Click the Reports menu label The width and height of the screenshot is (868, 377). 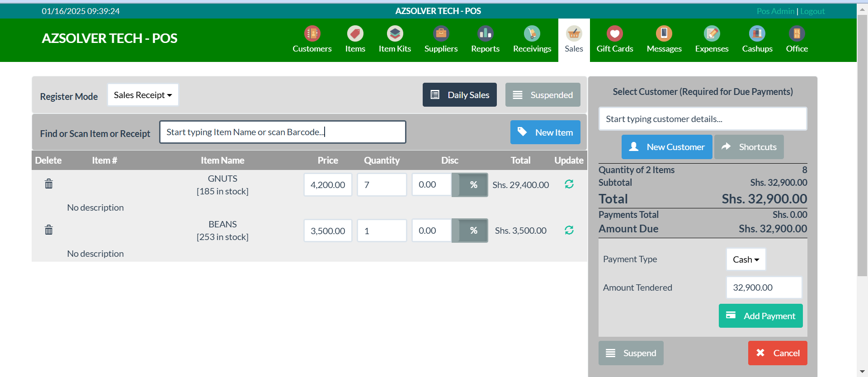pyautogui.click(x=485, y=49)
